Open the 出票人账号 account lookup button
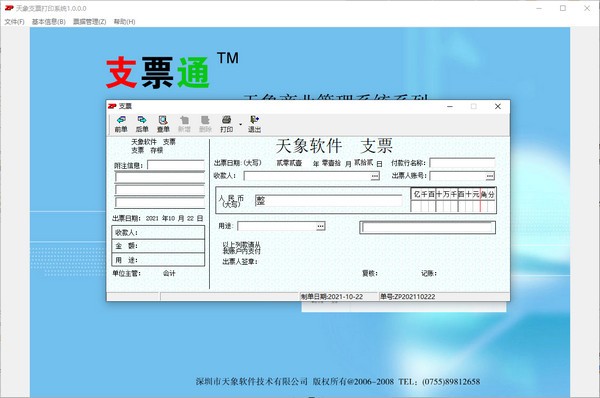The image size is (600, 398). coord(490,176)
